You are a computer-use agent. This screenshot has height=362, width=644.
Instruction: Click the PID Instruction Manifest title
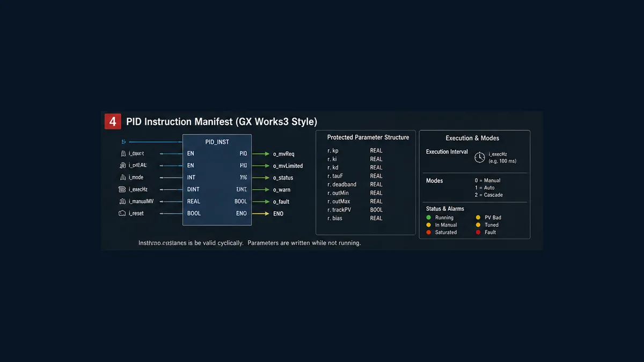pyautogui.click(x=222, y=122)
